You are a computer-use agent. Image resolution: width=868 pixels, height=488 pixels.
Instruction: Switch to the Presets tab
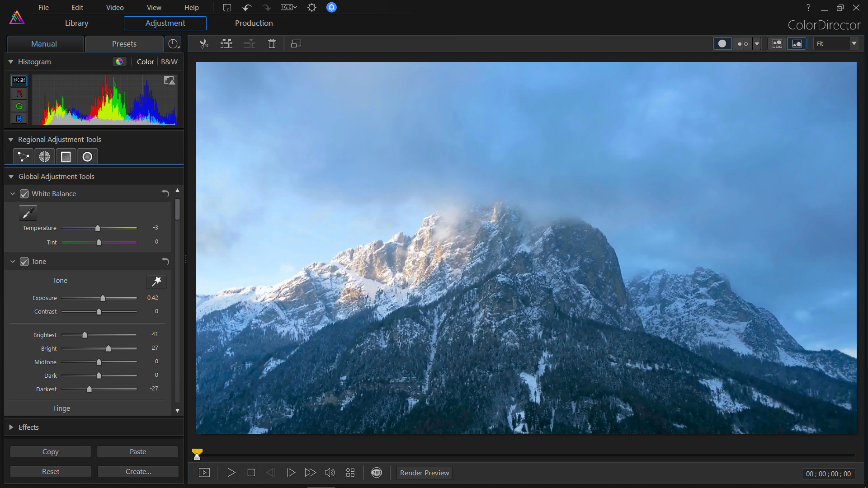pos(124,43)
